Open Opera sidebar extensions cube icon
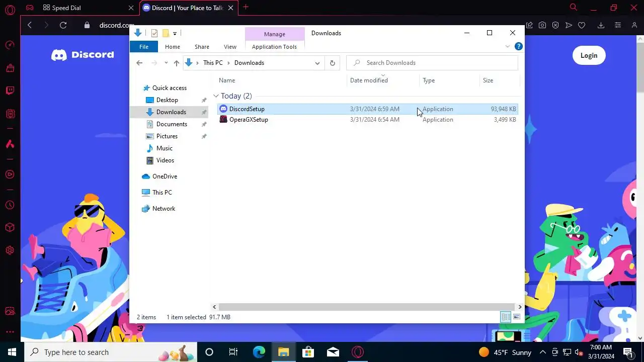Image resolution: width=644 pixels, height=362 pixels. click(x=10, y=228)
